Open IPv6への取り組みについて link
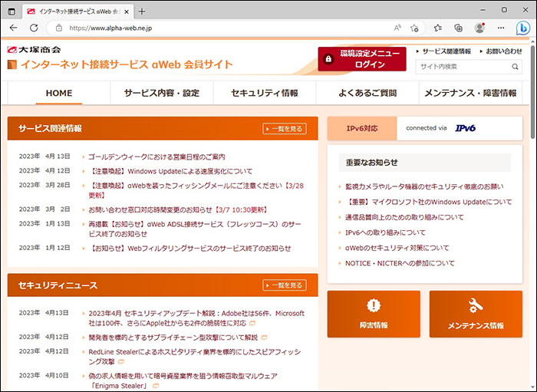 (385, 232)
